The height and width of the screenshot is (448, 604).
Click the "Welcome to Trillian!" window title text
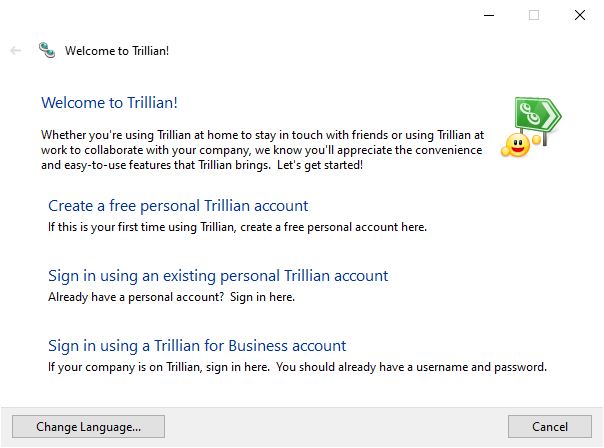[x=117, y=51]
